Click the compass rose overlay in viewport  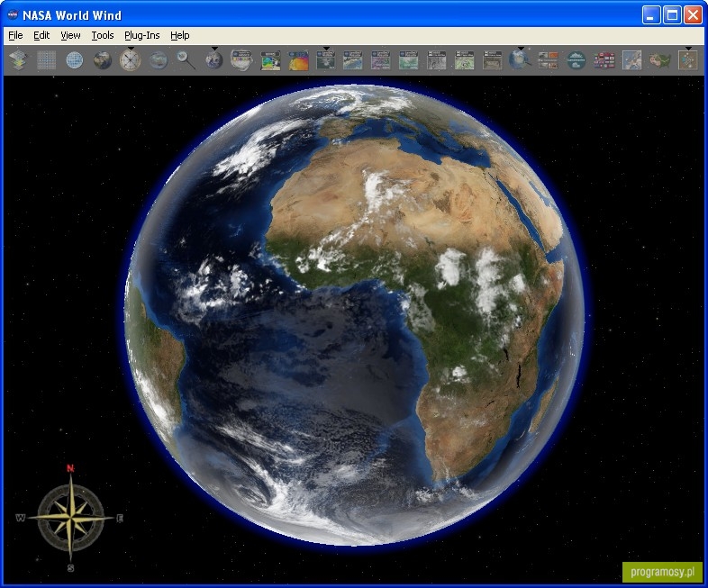pyautogui.click(x=70, y=518)
